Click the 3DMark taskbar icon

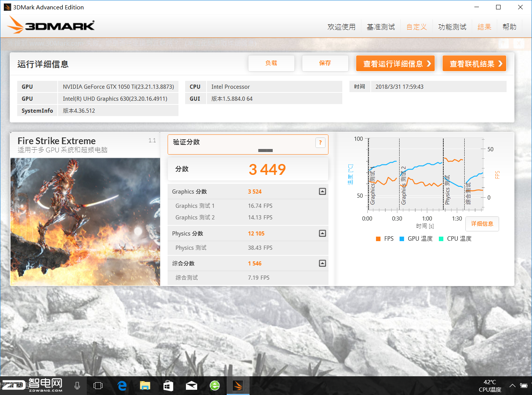238,386
